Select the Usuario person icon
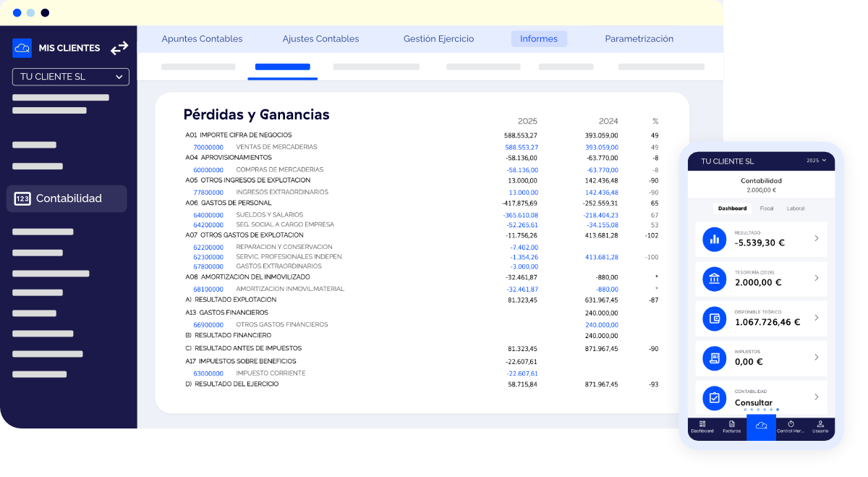868x477 pixels. [x=820, y=426]
